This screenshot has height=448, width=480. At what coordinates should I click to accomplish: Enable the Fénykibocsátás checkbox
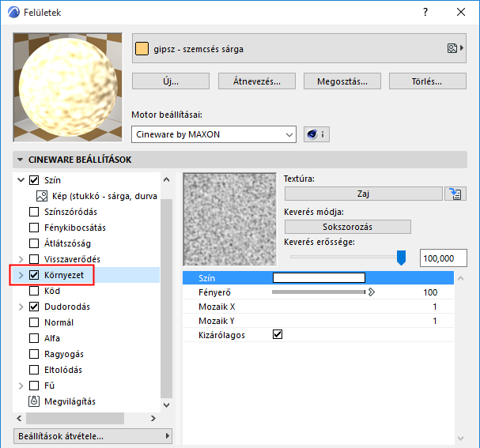34,228
